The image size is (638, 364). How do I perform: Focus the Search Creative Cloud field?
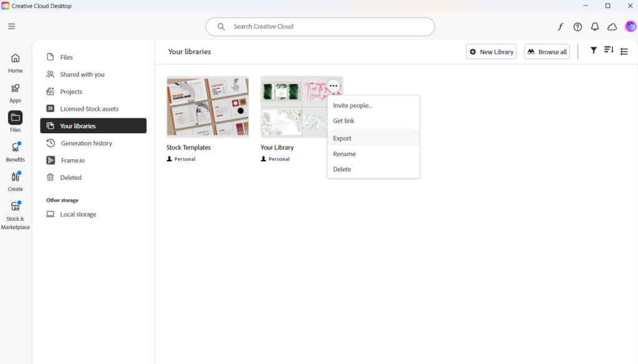coord(320,26)
